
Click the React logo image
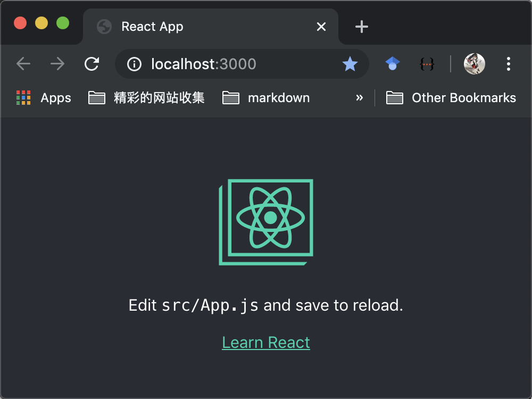click(x=266, y=222)
